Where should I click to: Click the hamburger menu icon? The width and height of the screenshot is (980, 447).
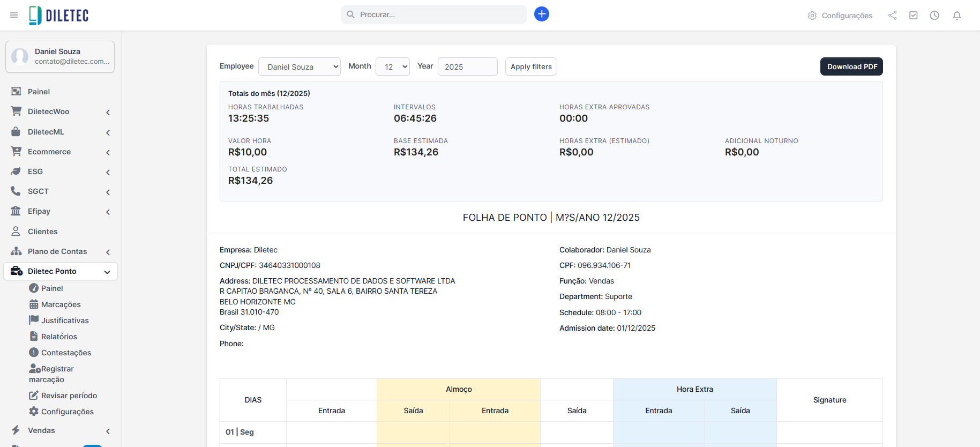pyautogui.click(x=14, y=15)
